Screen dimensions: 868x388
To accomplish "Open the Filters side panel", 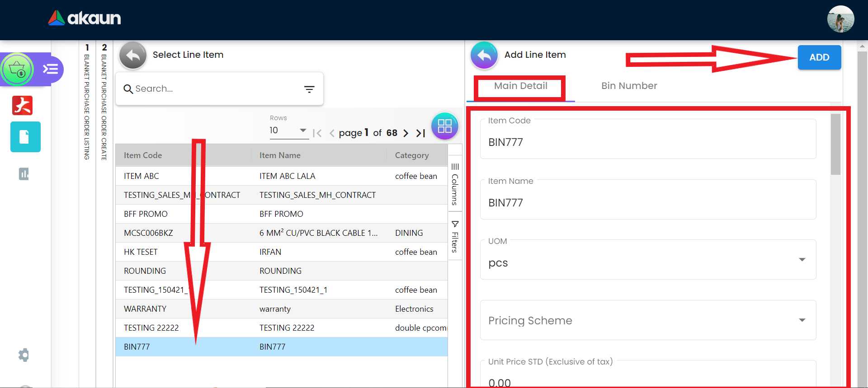I will [455, 236].
